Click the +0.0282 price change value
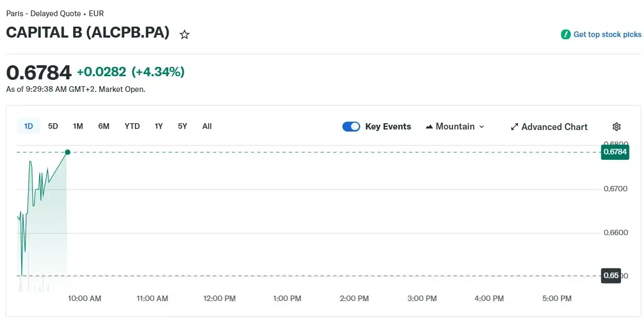 pyautogui.click(x=101, y=72)
